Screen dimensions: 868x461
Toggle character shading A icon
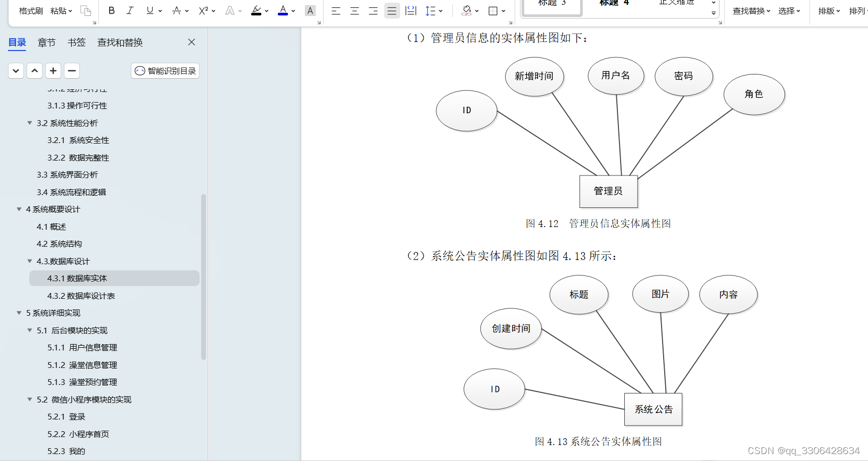pos(310,11)
